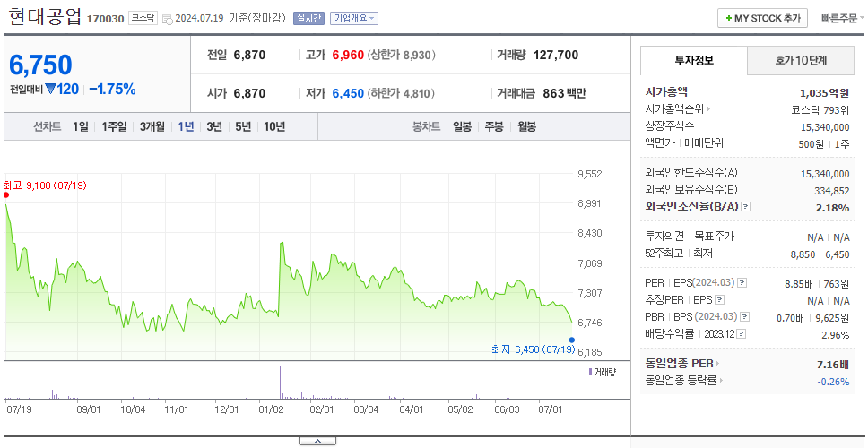Click current price 6,750
This screenshot has height=448, width=868.
pyautogui.click(x=40, y=65)
